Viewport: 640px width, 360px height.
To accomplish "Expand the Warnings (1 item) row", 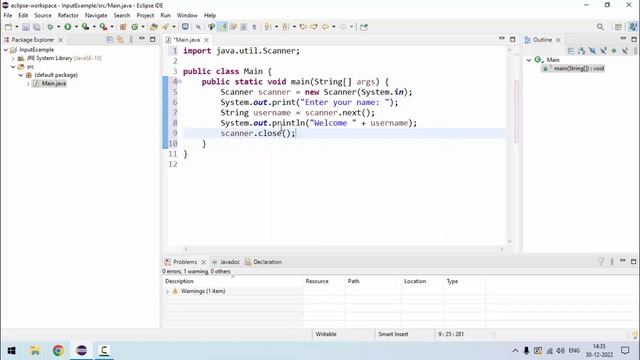I will (x=167, y=291).
